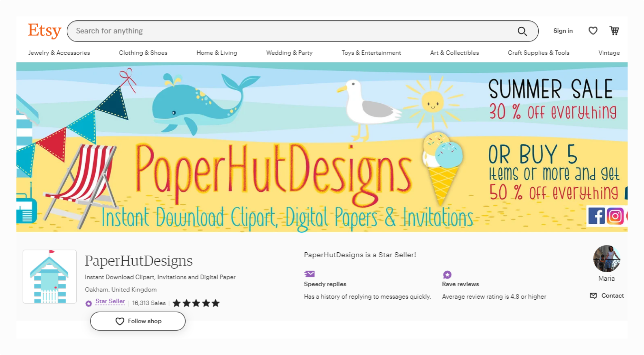Open Jewelry & Accessories category

tap(59, 53)
